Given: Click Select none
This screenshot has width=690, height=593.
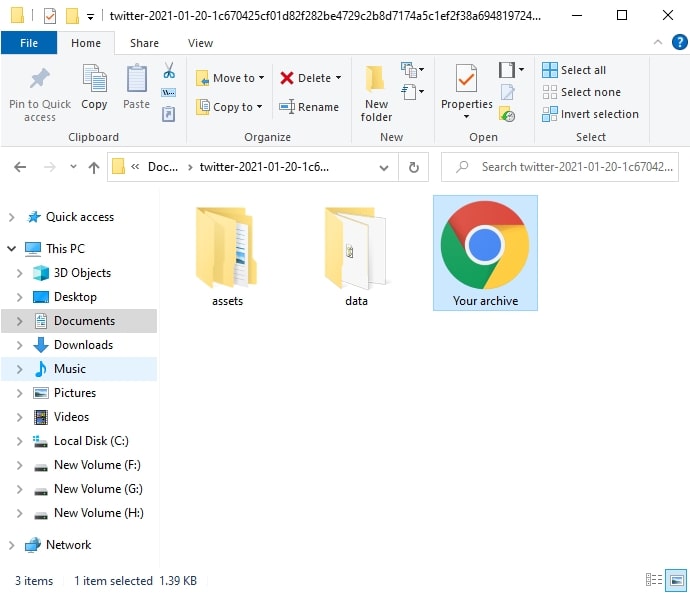Looking at the screenshot, I should coord(581,92).
